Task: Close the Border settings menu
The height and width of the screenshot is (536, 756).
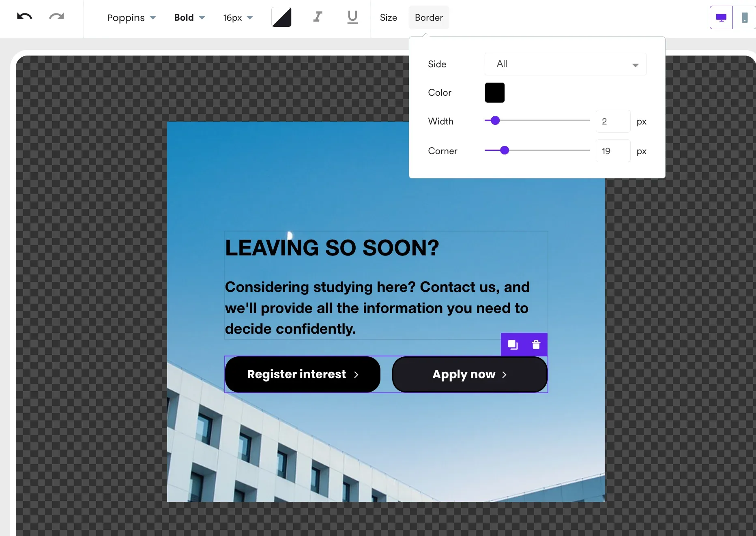Action: 429,17
